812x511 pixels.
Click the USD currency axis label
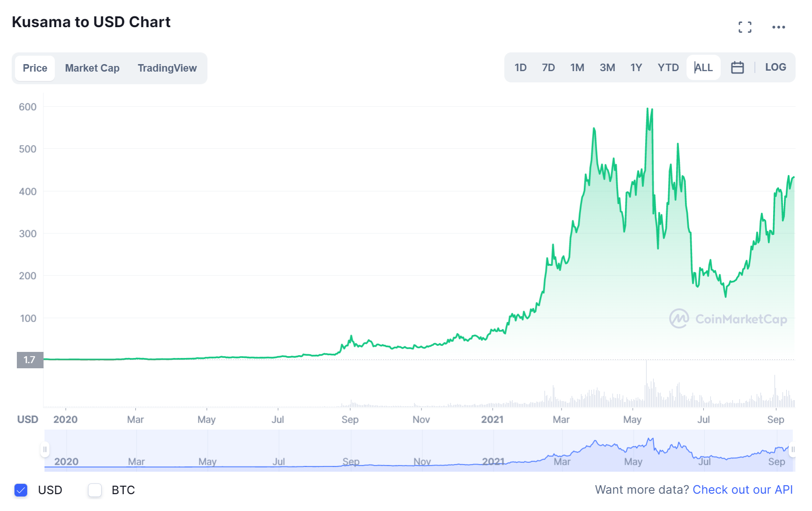28,419
